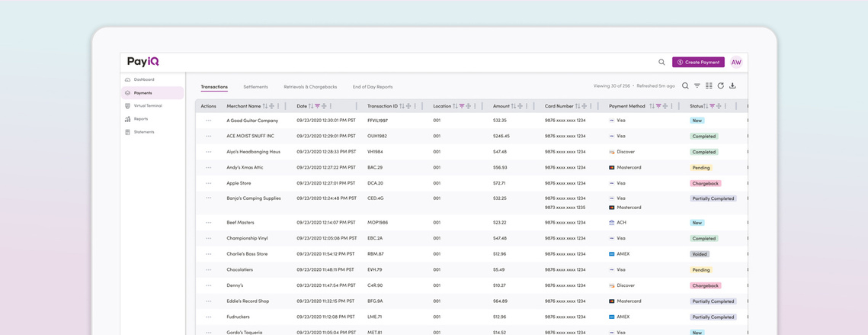Click Pending status for Andy's Xmas Attic
The width and height of the screenshot is (868, 335).
(x=701, y=168)
